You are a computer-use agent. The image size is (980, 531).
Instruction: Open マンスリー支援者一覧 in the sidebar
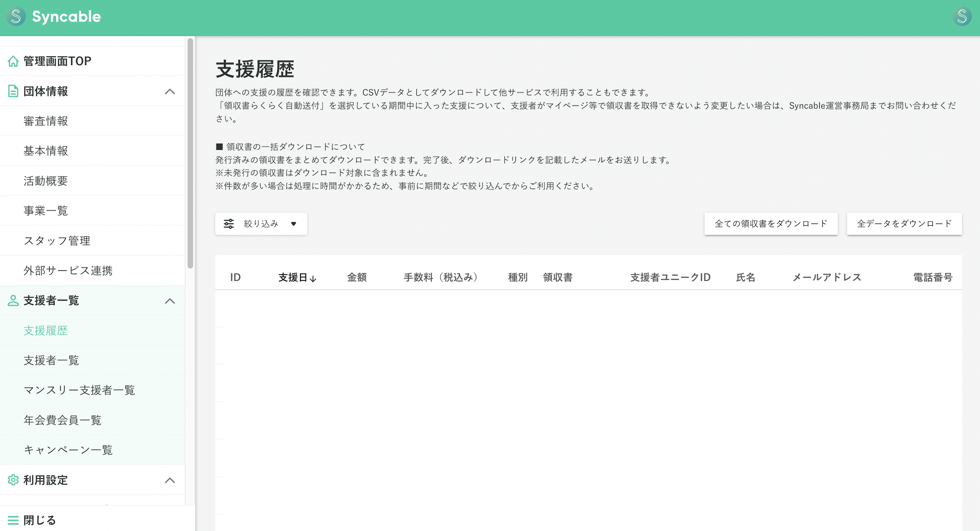[x=92, y=390]
